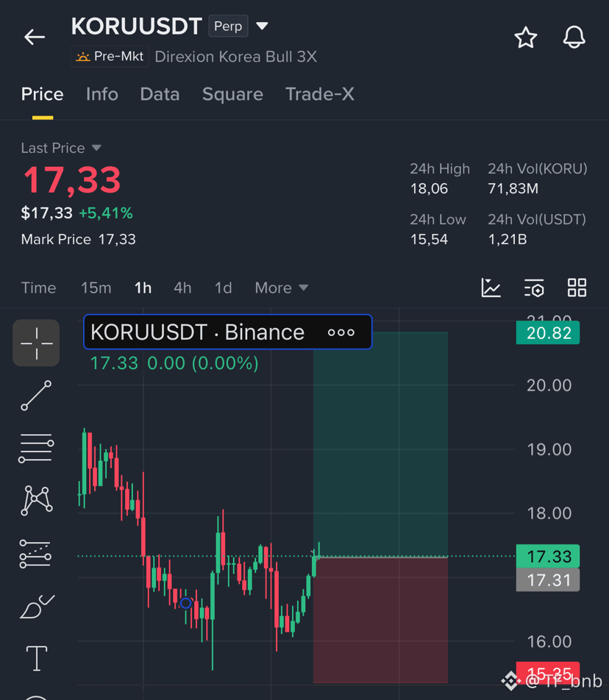The image size is (609, 700).
Task: Open the four-square chart layout icon
Action: [x=577, y=287]
